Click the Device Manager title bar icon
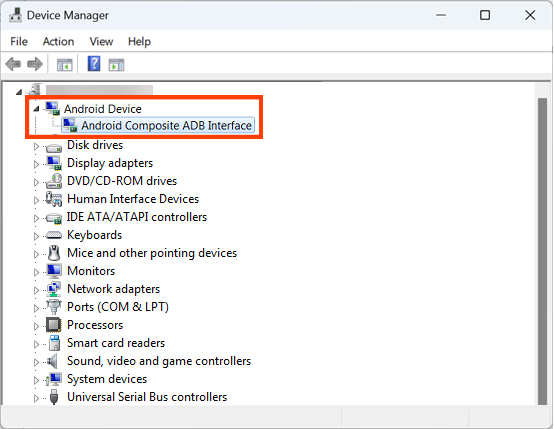This screenshot has width=554, height=429. pos(15,15)
